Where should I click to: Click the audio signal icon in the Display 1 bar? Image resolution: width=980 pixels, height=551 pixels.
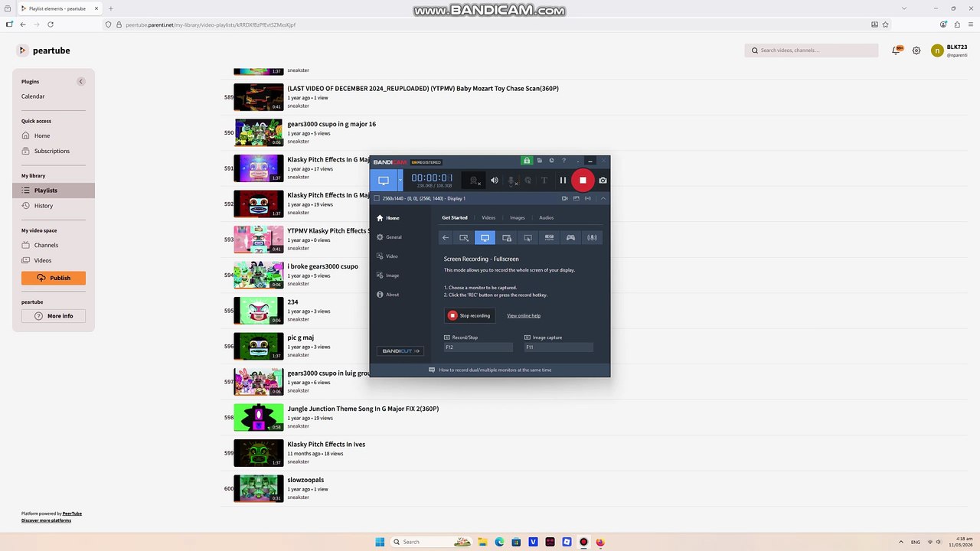pyautogui.click(x=588, y=198)
